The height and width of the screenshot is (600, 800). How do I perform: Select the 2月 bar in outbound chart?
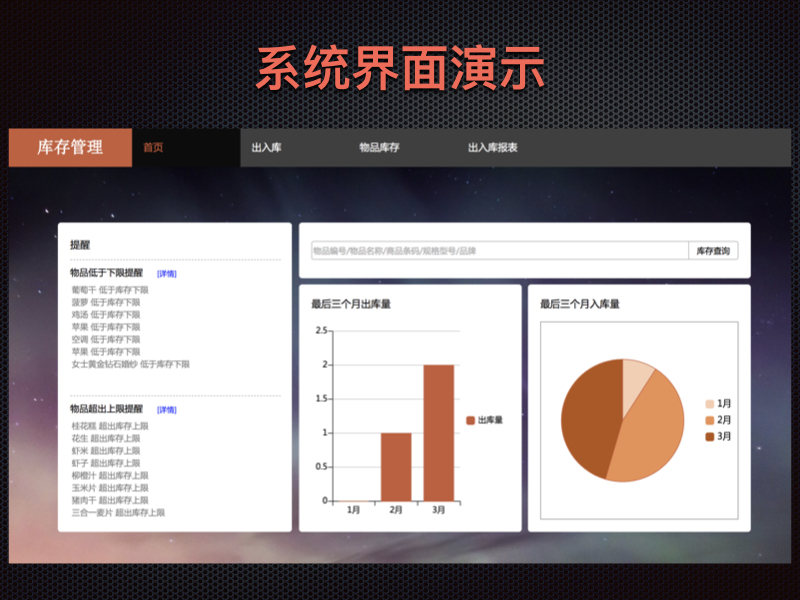coord(396,466)
